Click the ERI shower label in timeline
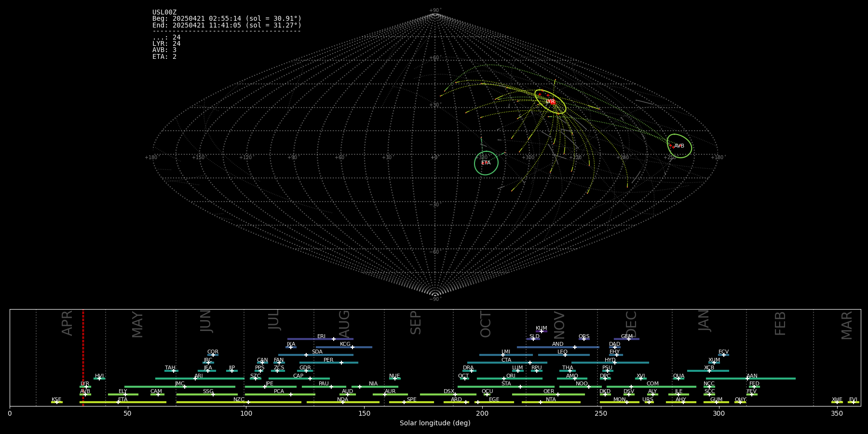This screenshot has width=868, height=434. (321, 337)
